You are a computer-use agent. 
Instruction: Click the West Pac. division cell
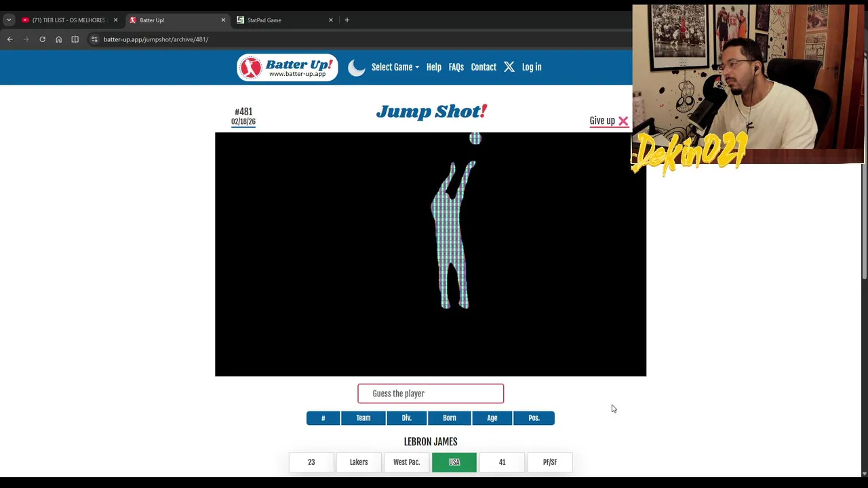(407, 462)
